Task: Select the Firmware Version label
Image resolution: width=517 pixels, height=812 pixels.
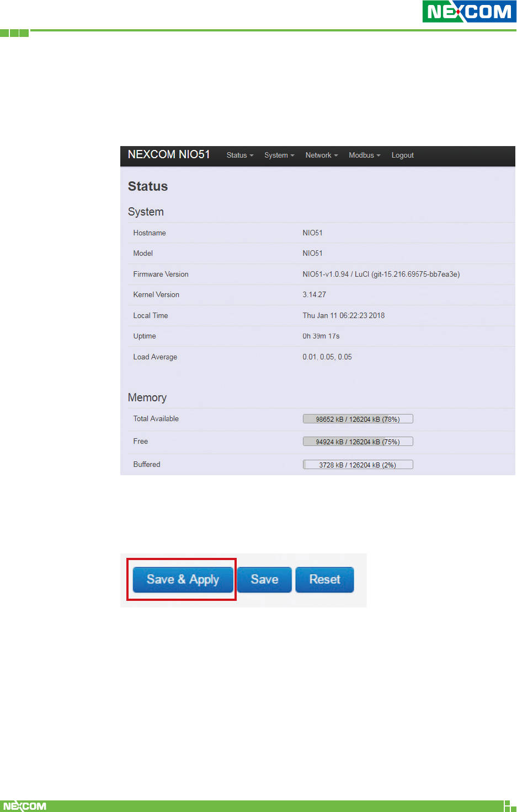Action: click(x=161, y=275)
